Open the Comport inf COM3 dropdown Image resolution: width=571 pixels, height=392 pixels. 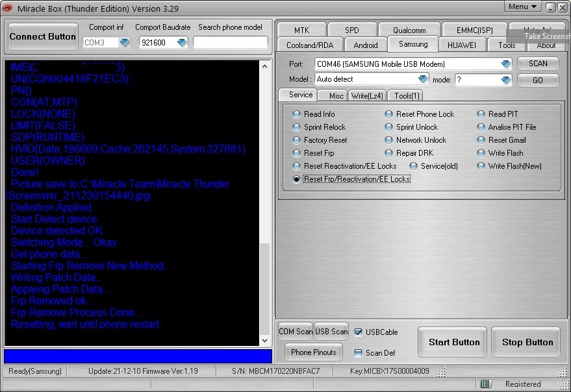click(x=125, y=43)
